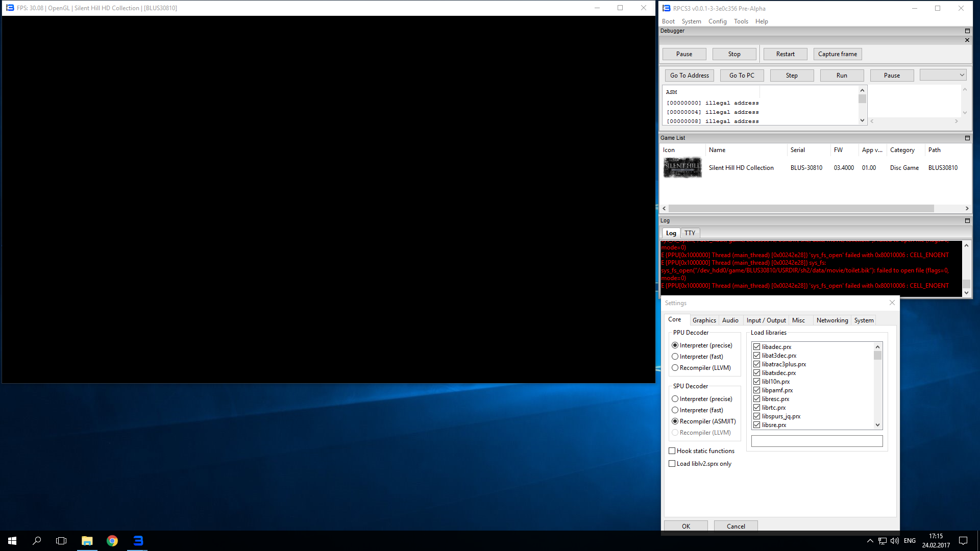Enable Hook static functions checkbox
The image size is (980, 551).
point(672,451)
